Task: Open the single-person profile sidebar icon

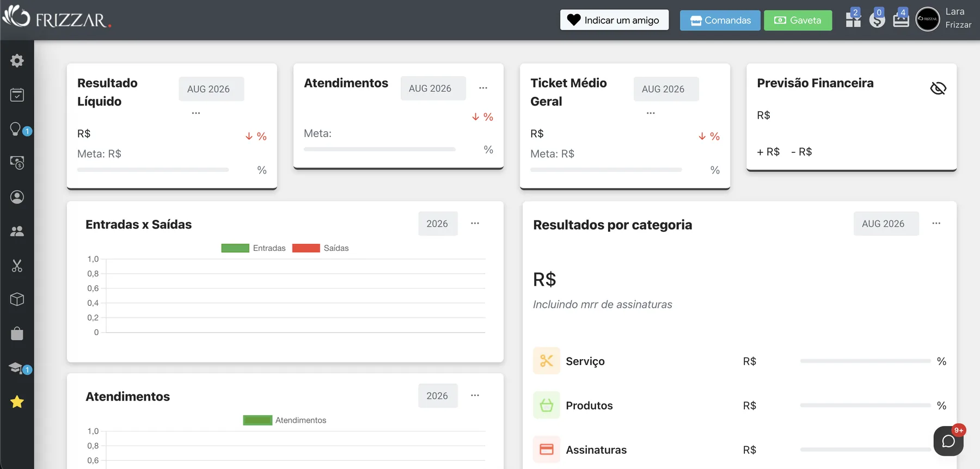Action: pyautogui.click(x=17, y=197)
